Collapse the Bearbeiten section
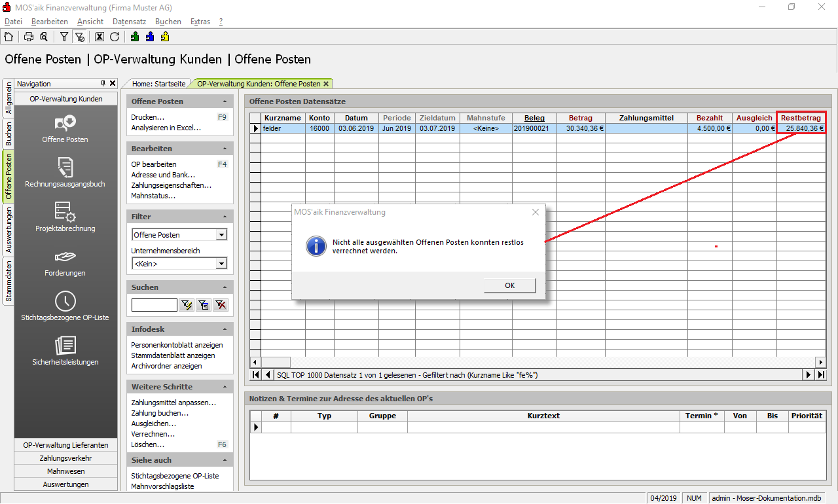The image size is (838, 504). pyautogui.click(x=225, y=149)
